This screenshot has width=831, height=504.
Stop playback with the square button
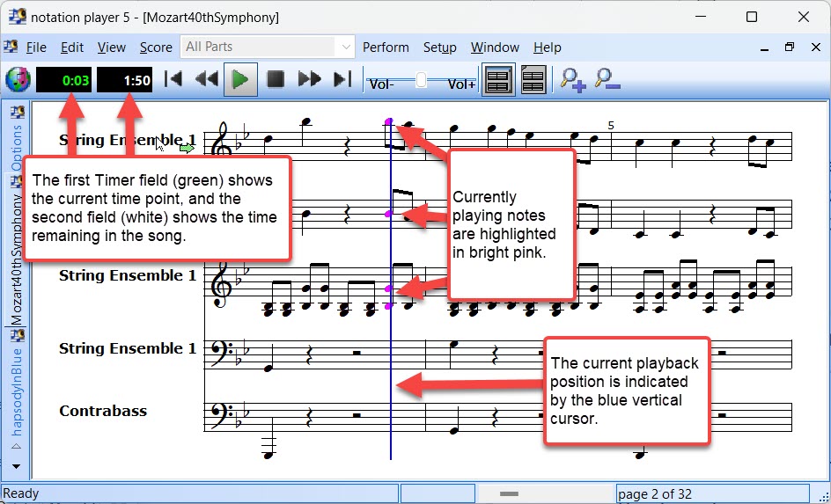pos(276,79)
